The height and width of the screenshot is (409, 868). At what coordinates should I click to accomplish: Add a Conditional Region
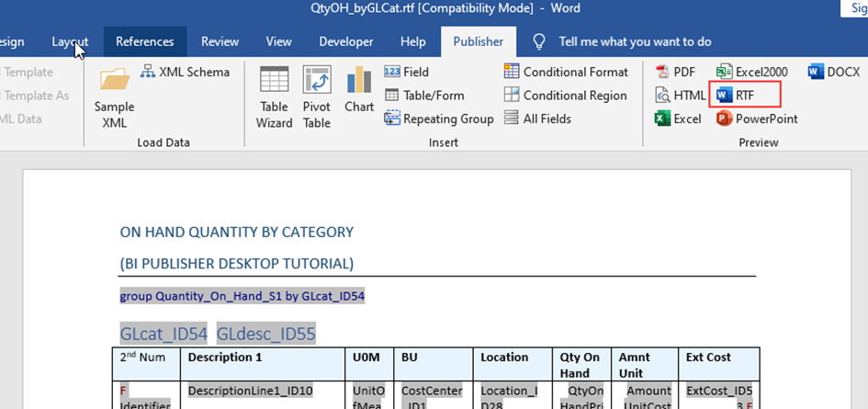click(x=565, y=96)
